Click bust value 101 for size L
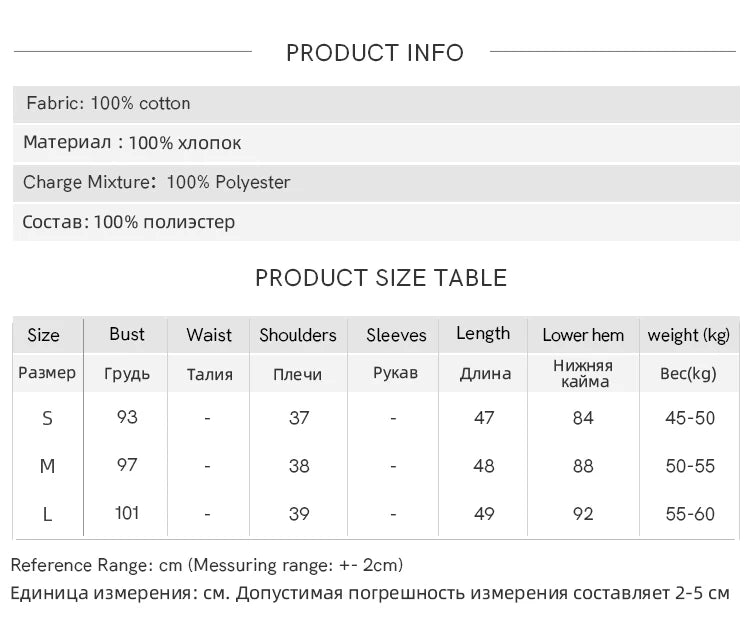This screenshot has height=630, width=750. pos(127,513)
